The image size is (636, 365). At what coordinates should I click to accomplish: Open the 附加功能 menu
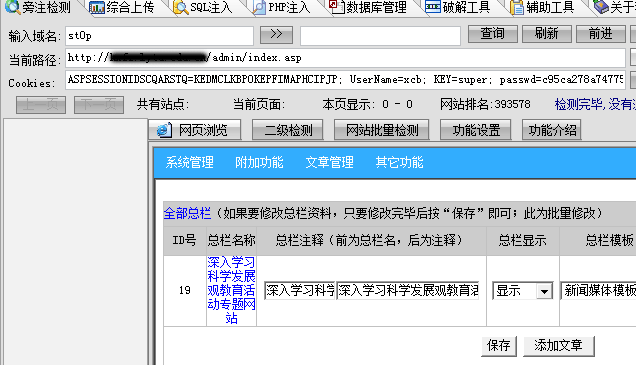tap(259, 162)
